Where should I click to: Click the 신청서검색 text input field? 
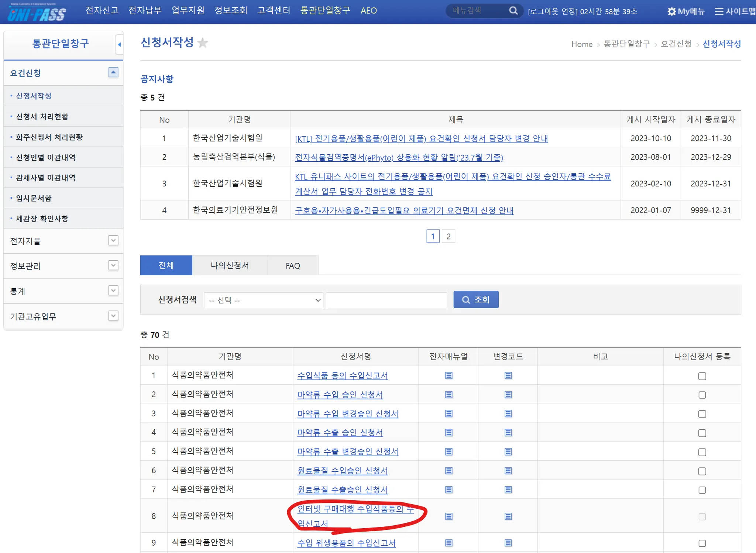click(x=386, y=300)
